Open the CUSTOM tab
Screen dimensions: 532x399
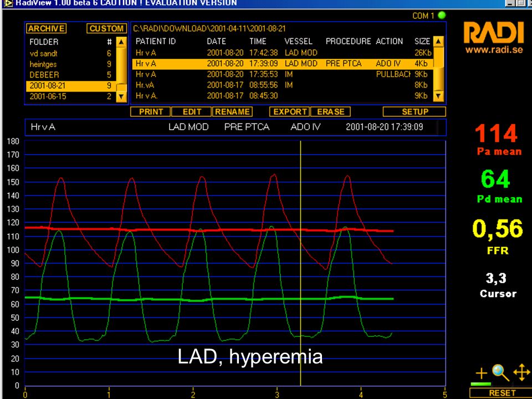[106, 28]
